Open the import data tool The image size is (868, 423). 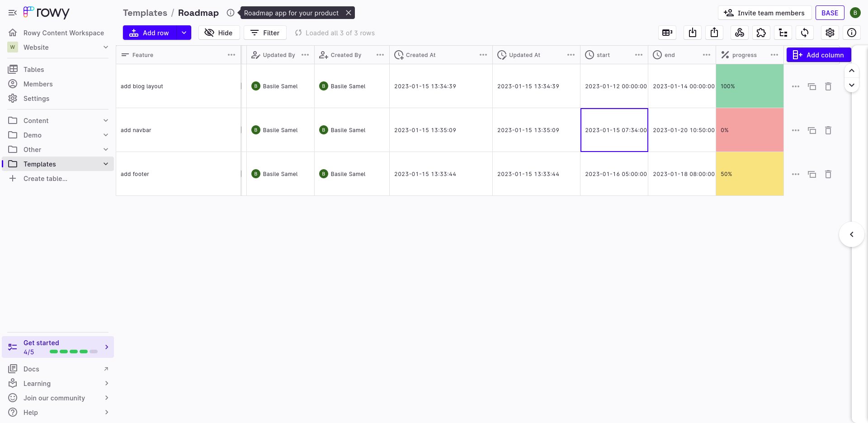click(x=692, y=33)
